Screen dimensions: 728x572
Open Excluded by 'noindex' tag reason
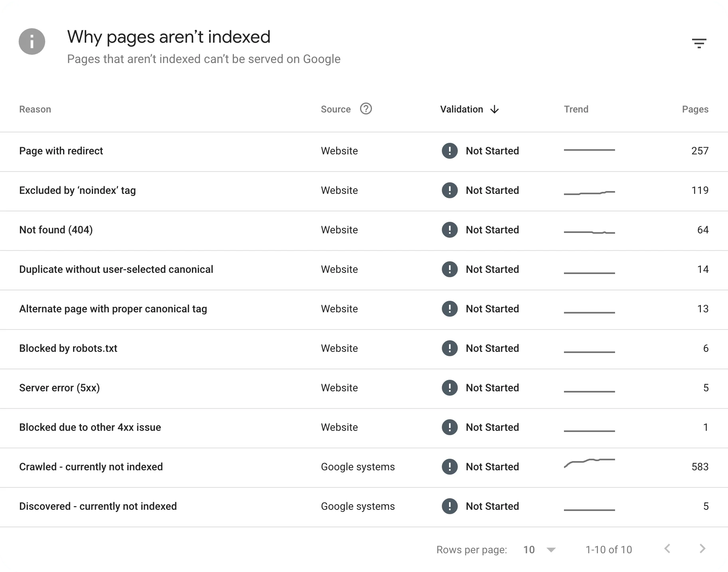pyautogui.click(x=77, y=190)
